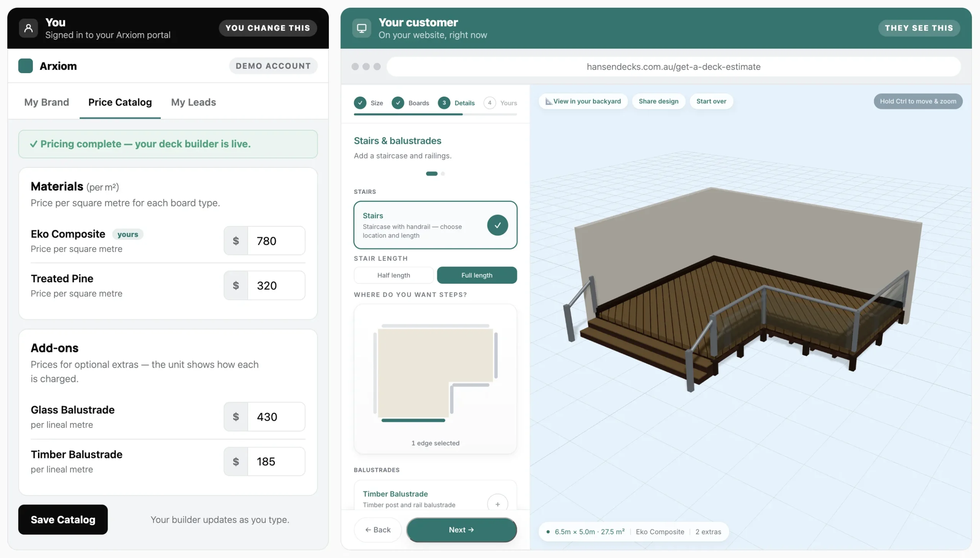Image resolution: width=980 pixels, height=558 pixels.
Task: Click the browser address bar URL
Action: pos(674,67)
